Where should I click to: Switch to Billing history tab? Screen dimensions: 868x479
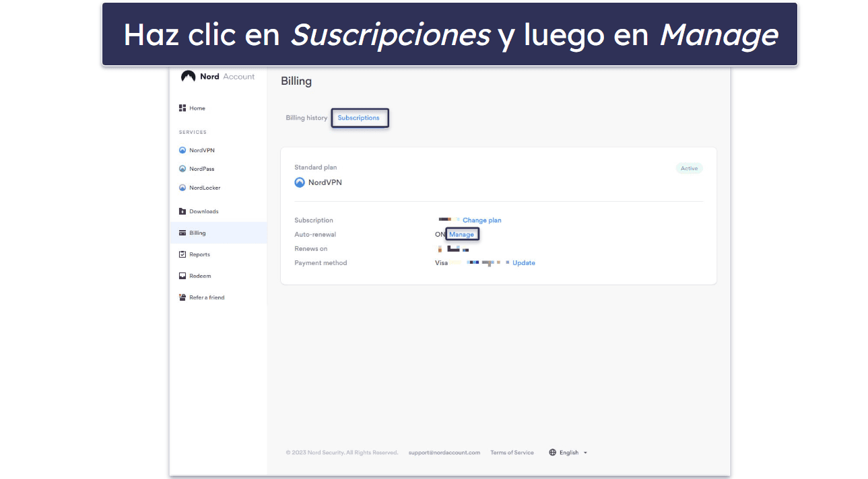point(306,118)
